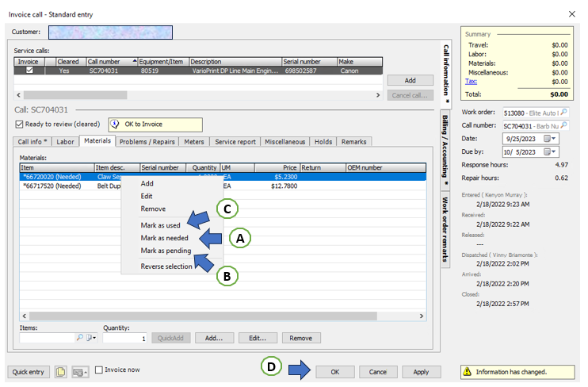Screen dimensions: 588x387
Task: Click the QuickAdd button
Action: coord(170,338)
